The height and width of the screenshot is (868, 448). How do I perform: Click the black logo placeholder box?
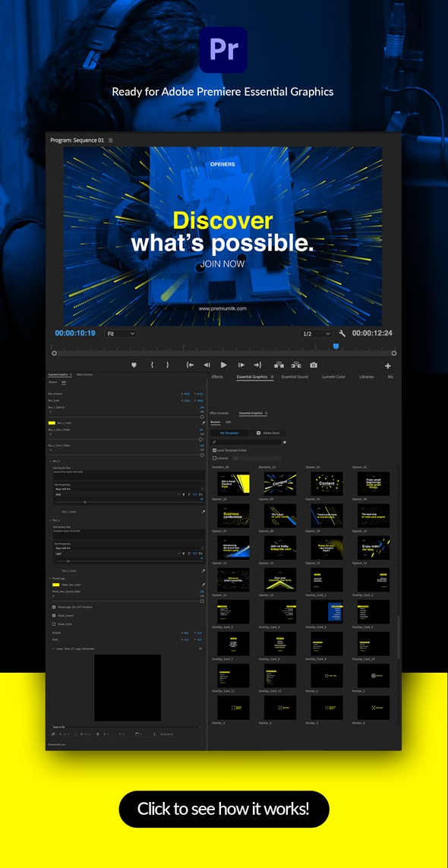point(128,687)
